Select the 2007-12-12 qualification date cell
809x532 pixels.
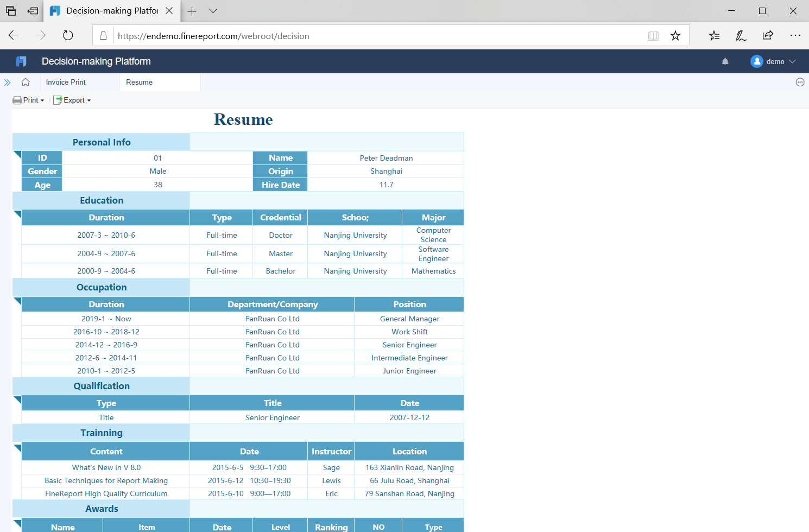(x=409, y=417)
